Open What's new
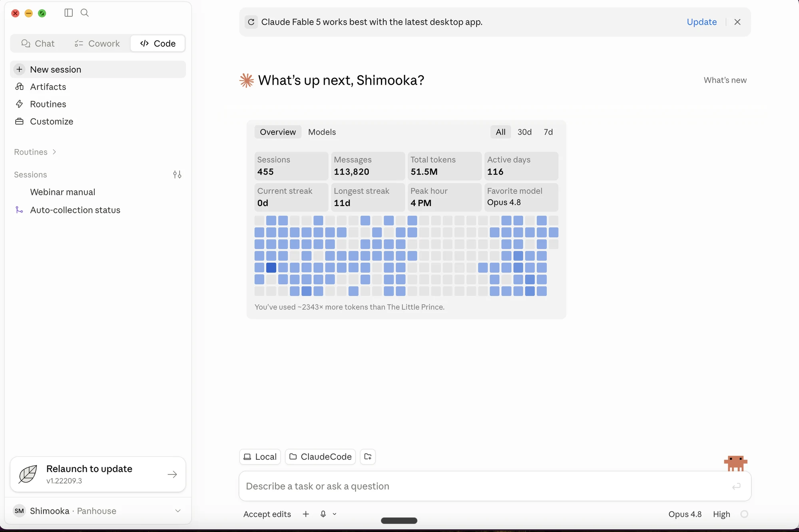This screenshot has width=799, height=532. (725, 80)
